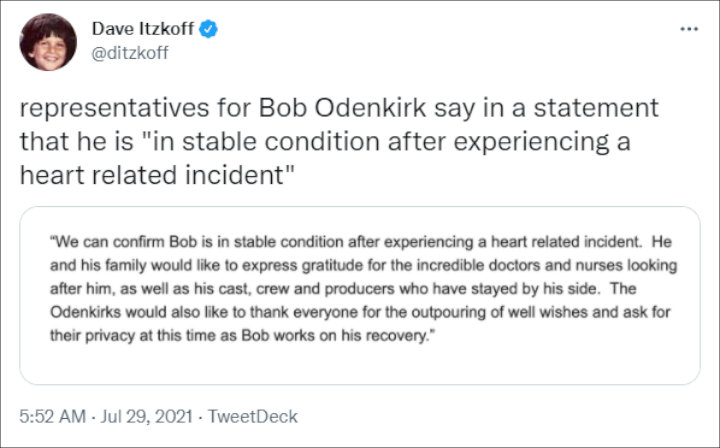Click the word statement ending first tweet line

(596, 108)
